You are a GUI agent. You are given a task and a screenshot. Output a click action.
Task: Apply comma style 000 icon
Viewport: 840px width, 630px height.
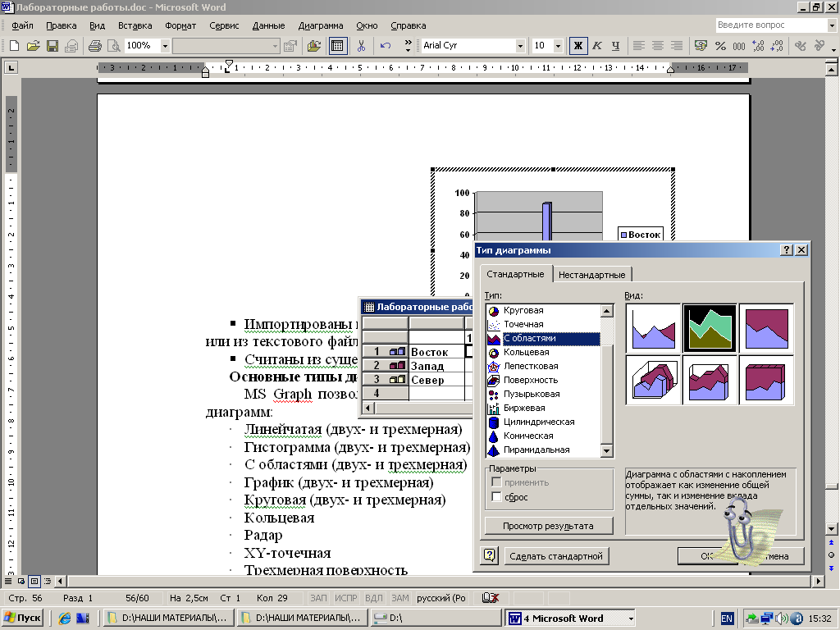point(739,46)
